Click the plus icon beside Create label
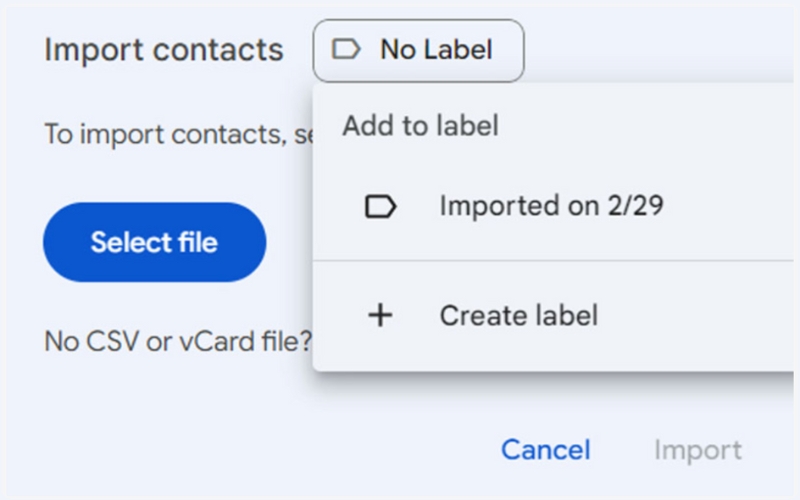 coord(380,316)
